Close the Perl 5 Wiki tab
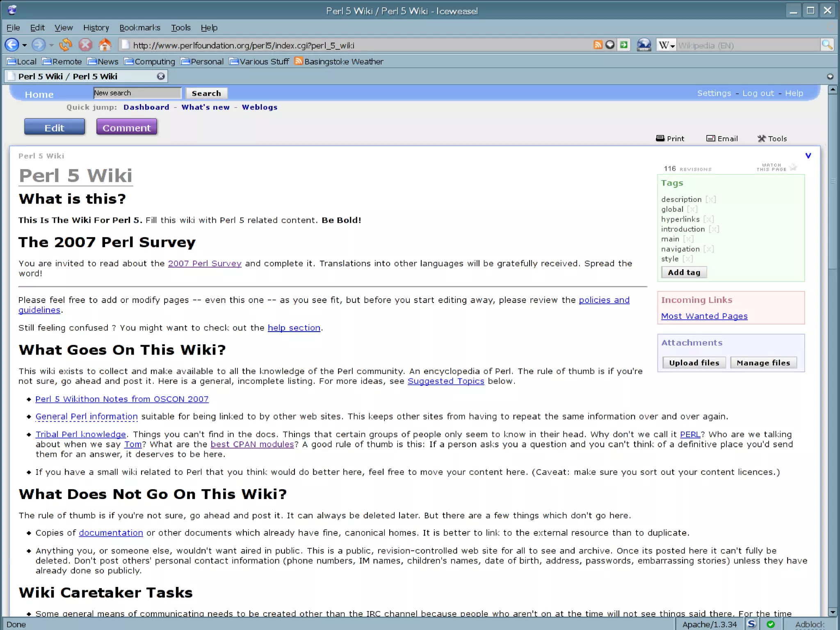 point(161,76)
